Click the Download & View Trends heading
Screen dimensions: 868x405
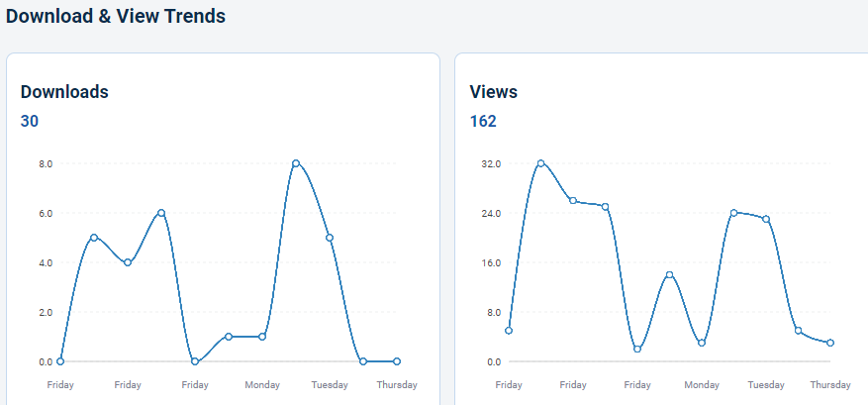(x=116, y=16)
